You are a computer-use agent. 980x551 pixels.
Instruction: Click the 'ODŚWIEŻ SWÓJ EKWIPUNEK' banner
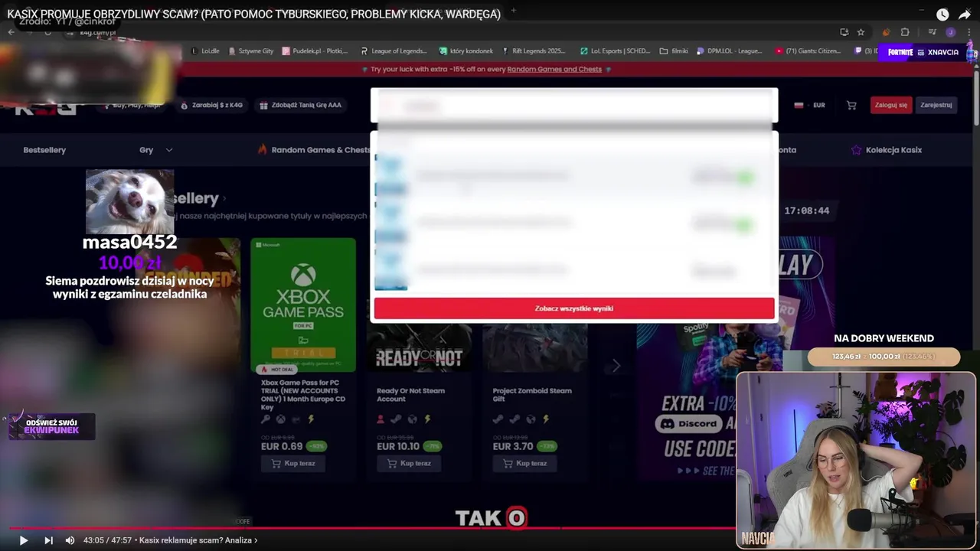point(51,426)
